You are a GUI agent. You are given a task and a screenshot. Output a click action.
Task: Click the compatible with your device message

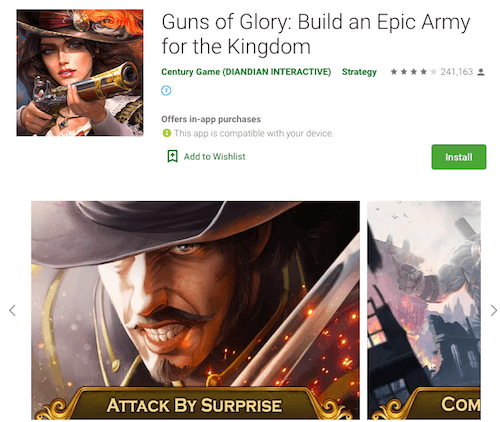253,133
